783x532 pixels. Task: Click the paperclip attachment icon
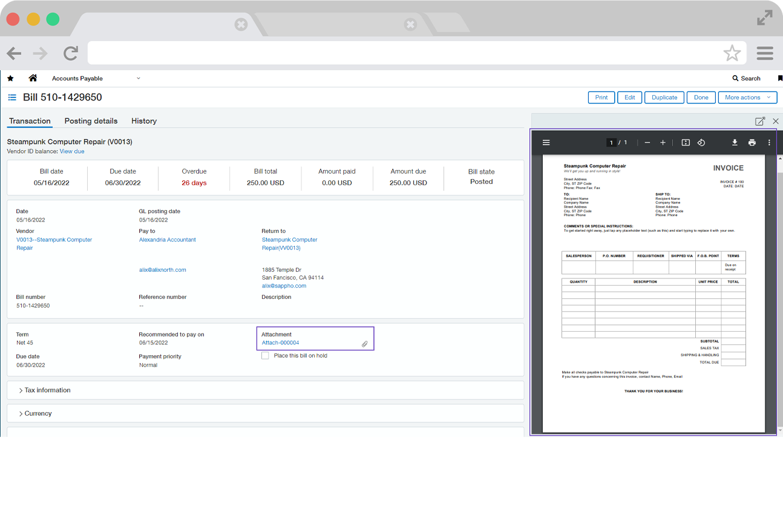(x=365, y=344)
